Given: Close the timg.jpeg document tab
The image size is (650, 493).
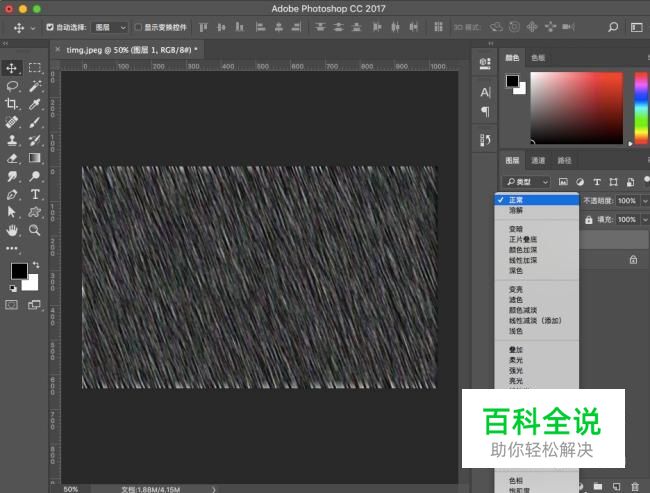Looking at the screenshot, I should coord(58,50).
